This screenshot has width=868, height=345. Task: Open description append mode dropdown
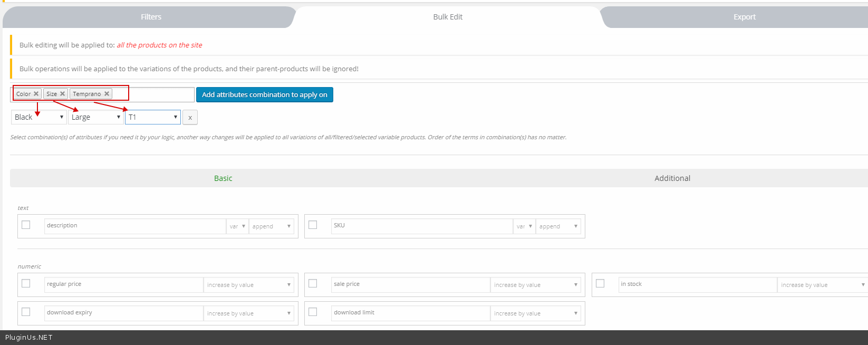click(271, 226)
